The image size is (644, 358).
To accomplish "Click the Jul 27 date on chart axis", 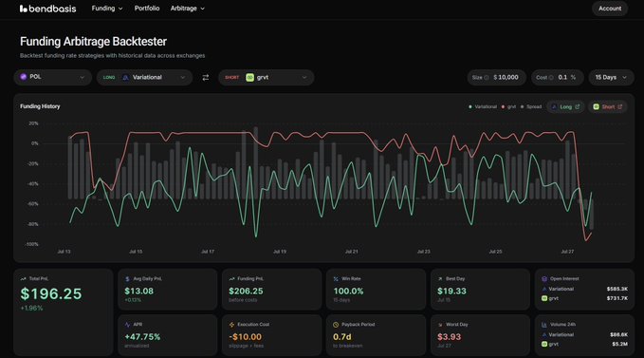I will click(567, 251).
